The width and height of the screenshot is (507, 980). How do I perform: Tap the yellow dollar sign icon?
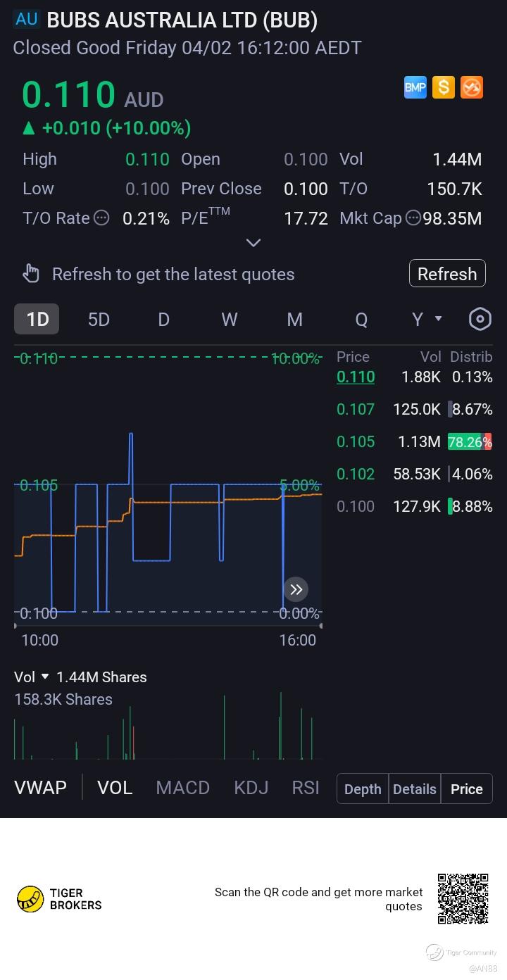(x=444, y=87)
